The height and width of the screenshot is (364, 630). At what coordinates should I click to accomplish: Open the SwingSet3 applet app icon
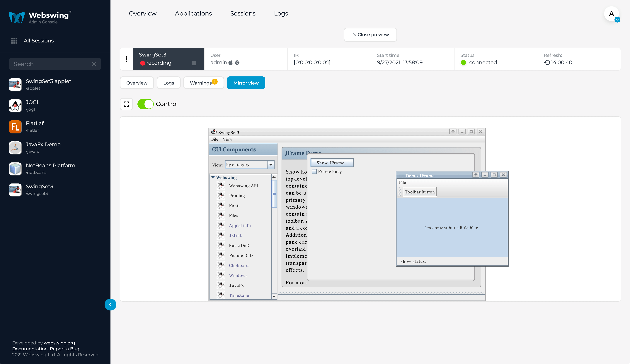pos(15,84)
